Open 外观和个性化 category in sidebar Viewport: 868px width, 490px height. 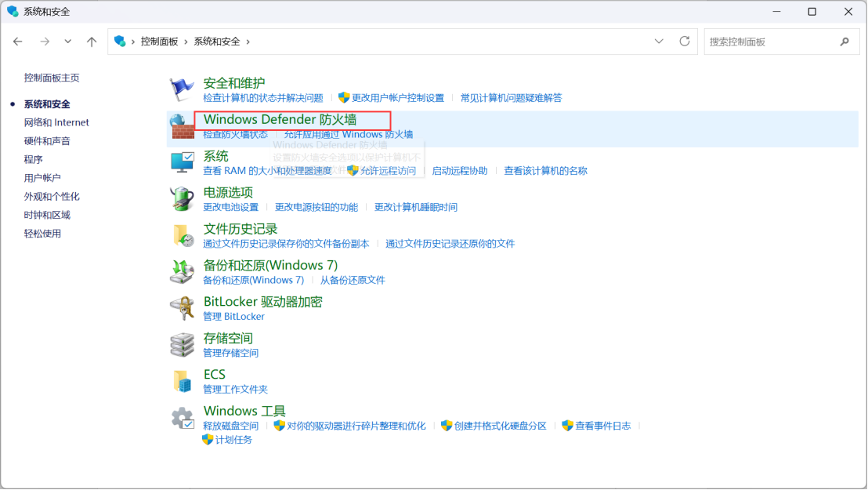click(52, 197)
